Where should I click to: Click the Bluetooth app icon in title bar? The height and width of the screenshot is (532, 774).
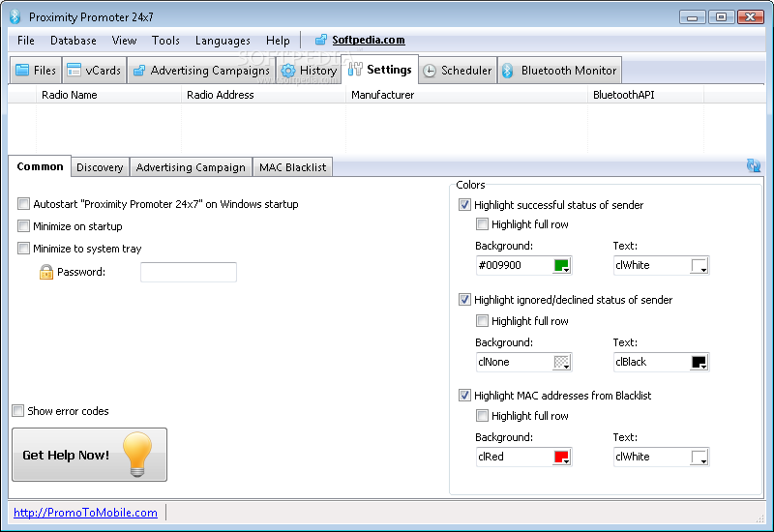point(15,16)
